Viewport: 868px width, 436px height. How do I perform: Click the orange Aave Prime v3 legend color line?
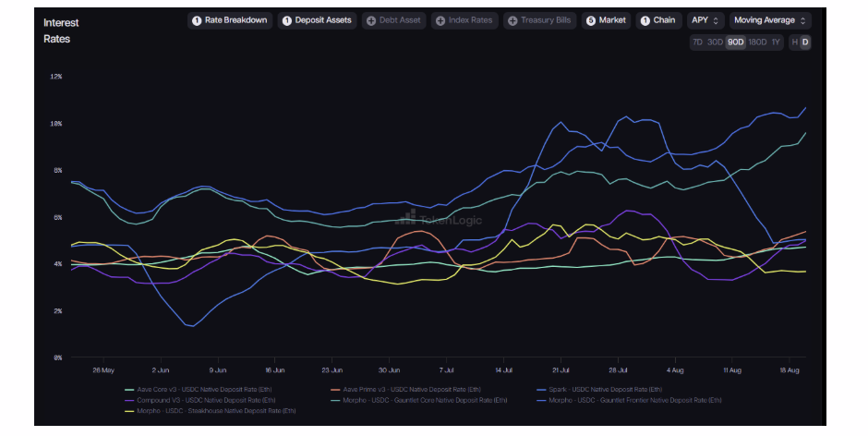335,390
